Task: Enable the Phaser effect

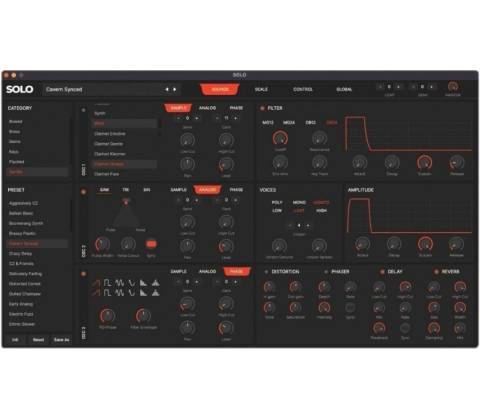Action: pos(326,272)
